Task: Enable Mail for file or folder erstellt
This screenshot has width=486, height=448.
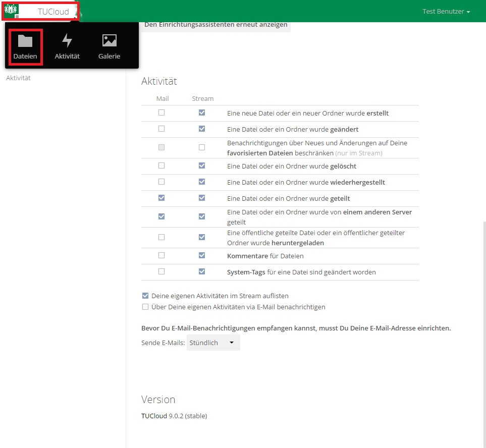Action: [161, 113]
